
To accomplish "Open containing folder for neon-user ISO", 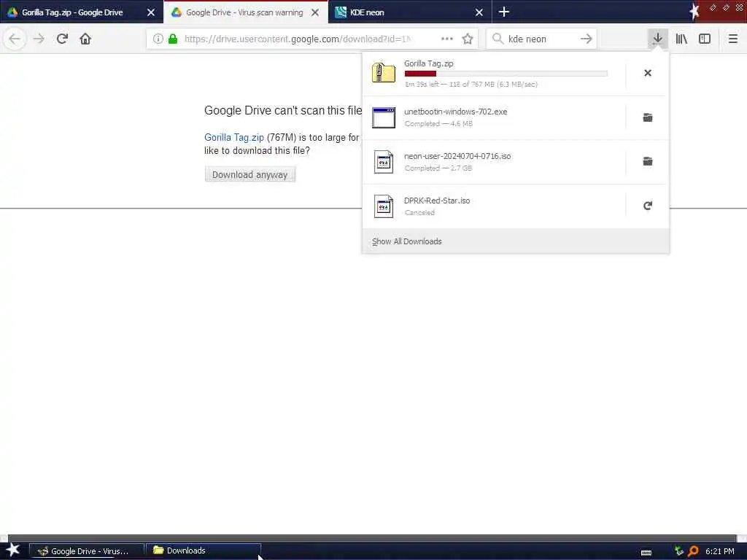I will tap(648, 161).
